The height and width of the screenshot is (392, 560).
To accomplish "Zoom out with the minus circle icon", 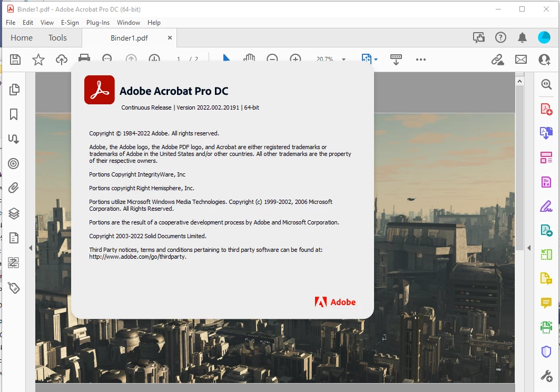I will [272, 58].
